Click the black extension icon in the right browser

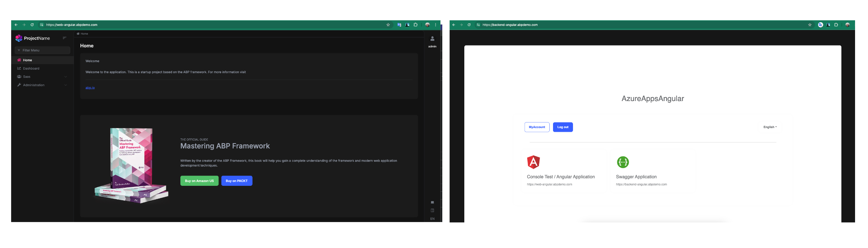(x=828, y=25)
